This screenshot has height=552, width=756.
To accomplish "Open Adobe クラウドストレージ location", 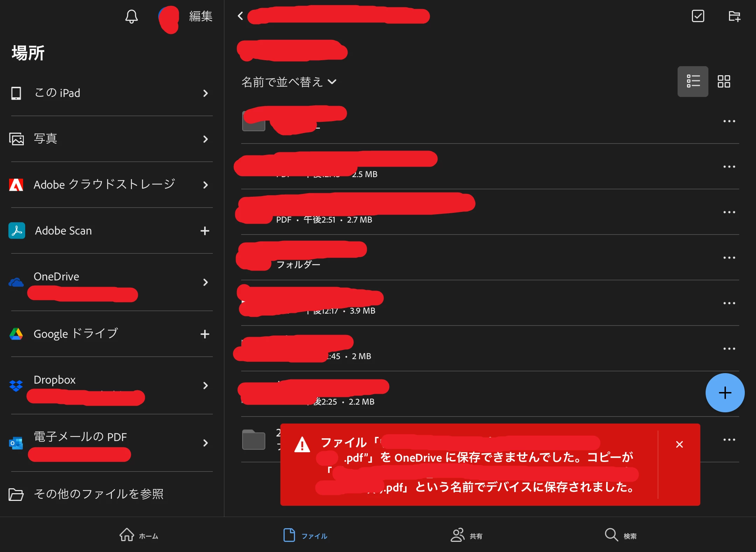I will click(109, 185).
